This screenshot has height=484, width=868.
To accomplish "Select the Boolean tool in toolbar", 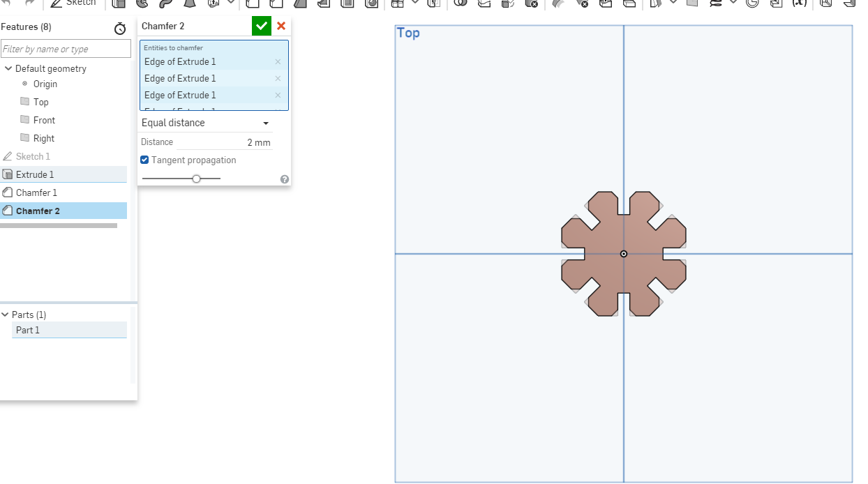I will point(461,3).
